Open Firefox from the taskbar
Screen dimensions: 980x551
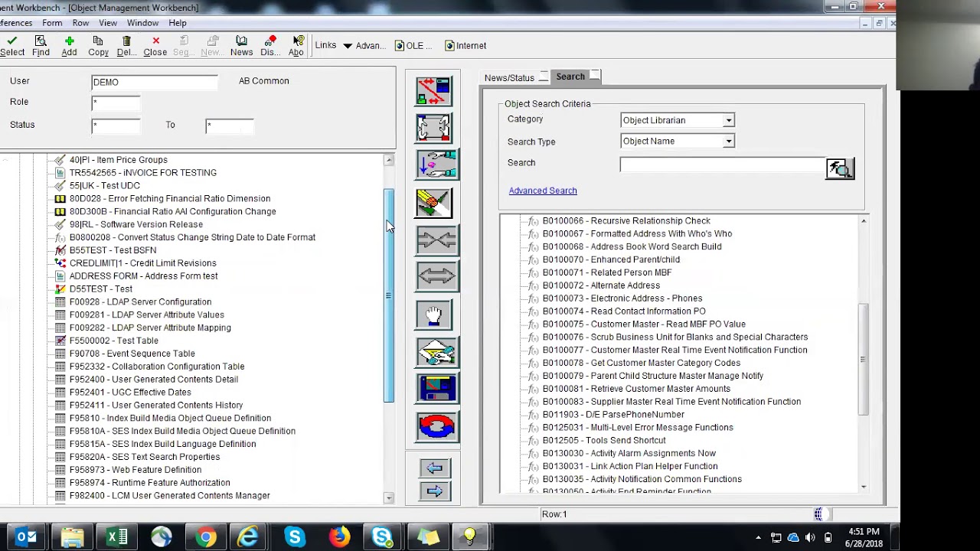339,537
